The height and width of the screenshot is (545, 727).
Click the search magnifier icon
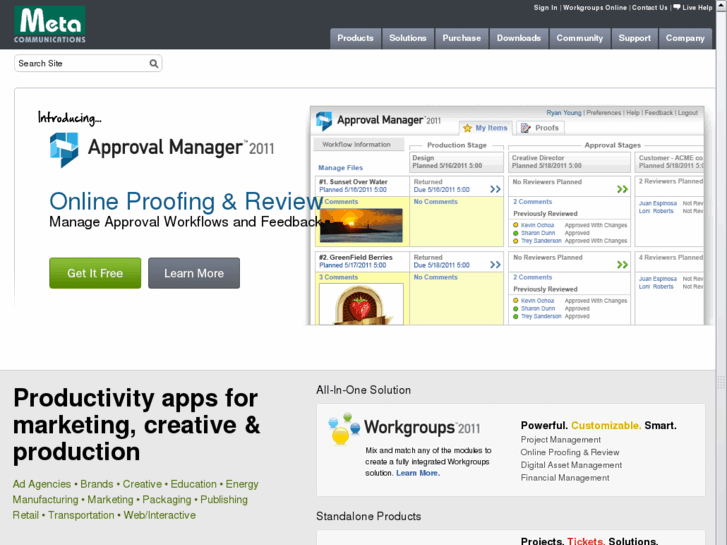(153, 64)
